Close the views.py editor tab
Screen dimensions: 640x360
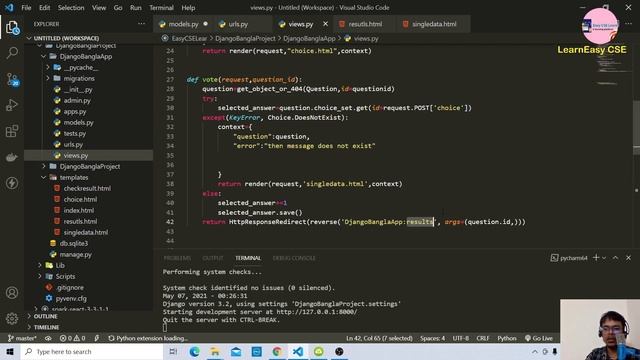325,24
